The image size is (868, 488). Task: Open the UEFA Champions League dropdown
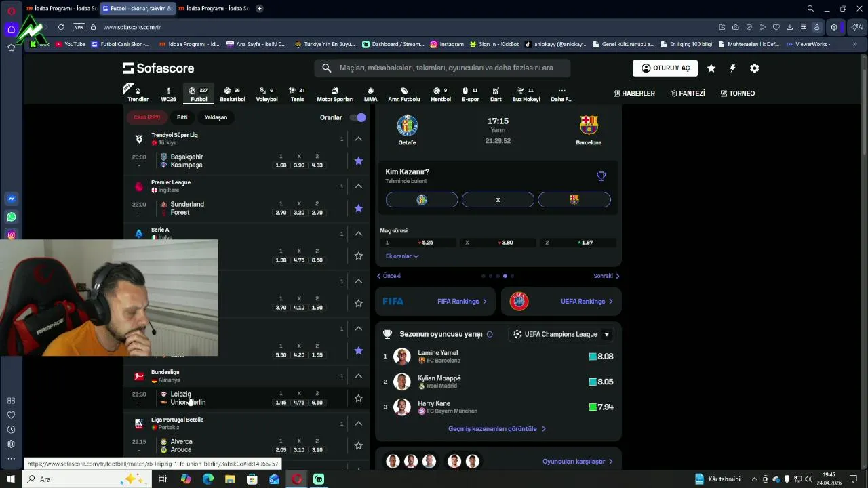point(561,334)
